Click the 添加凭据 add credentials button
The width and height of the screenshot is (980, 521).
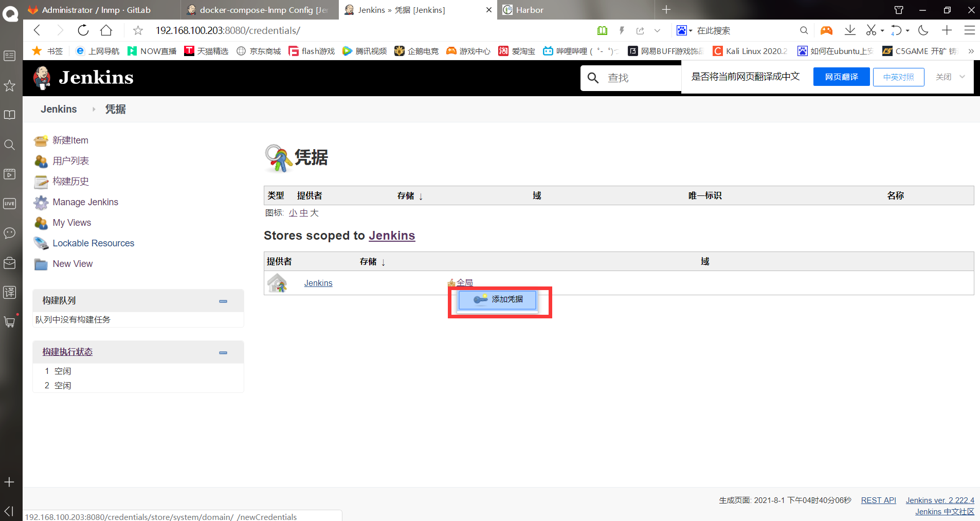point(498,300)
